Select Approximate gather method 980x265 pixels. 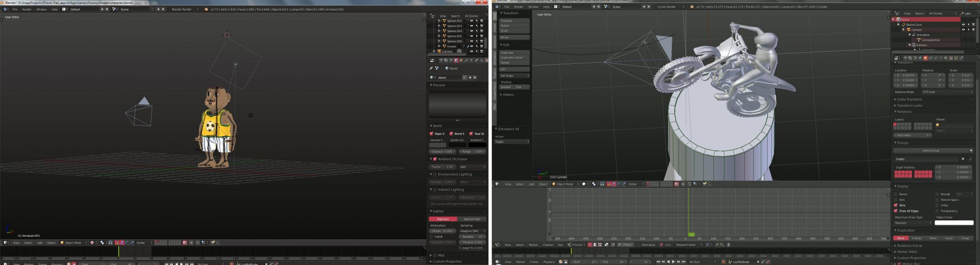472,219
